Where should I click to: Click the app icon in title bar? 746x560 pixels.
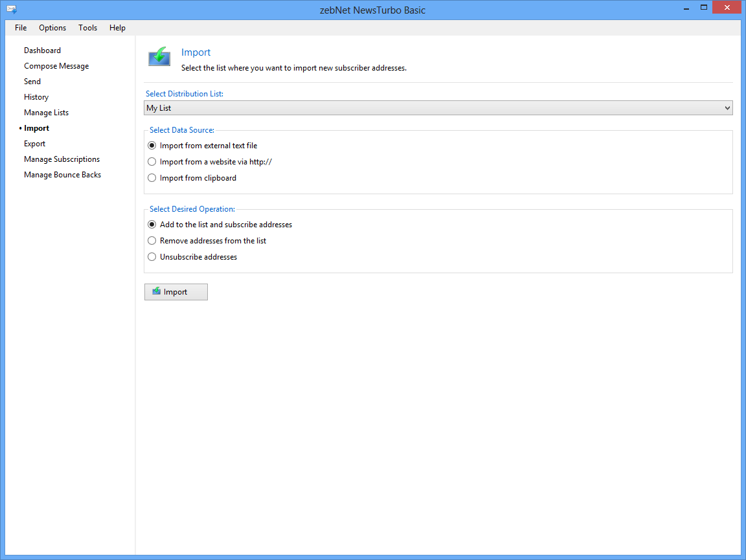tap(12, 9)
